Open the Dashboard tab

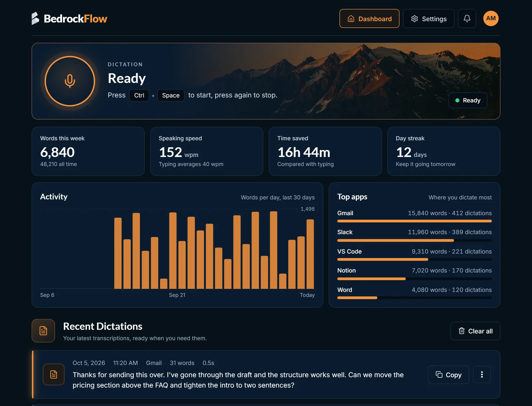[369, 19]
